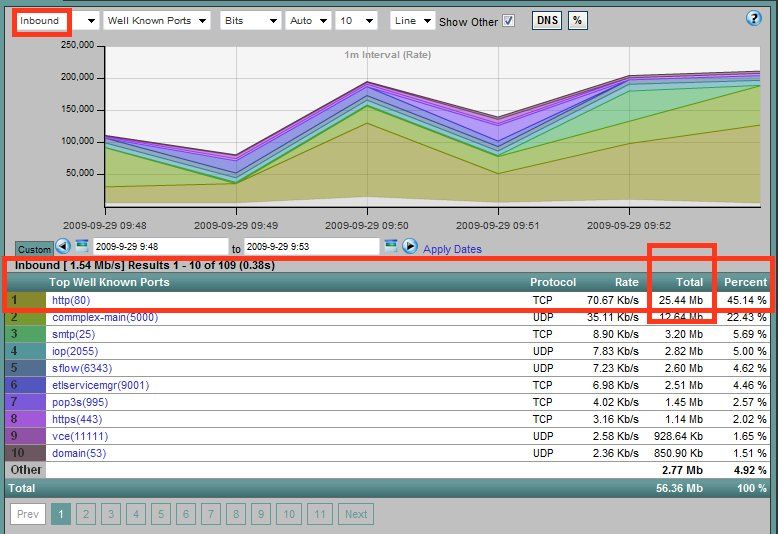Open the start date calendar icon
This screenshot has height=534, width=778.
tap(82, 246)
